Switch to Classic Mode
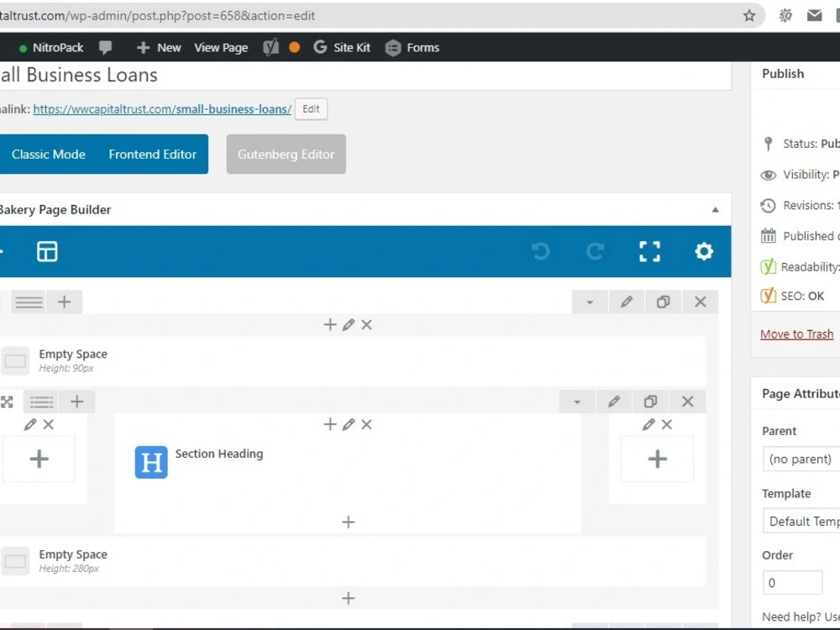 coord(48,155)
